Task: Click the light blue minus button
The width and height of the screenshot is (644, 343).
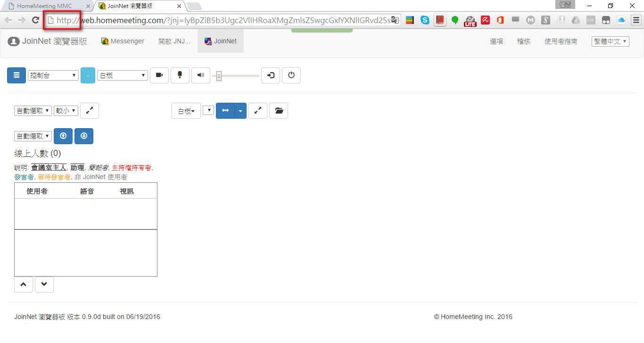Action: [88, 75]
